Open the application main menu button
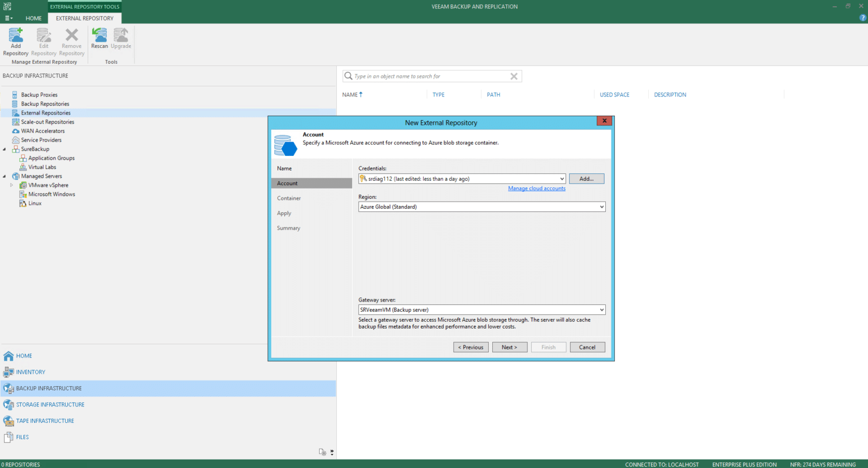Image resolution: width=868 pixels, height=468 pixels. (x=8, y=18)
